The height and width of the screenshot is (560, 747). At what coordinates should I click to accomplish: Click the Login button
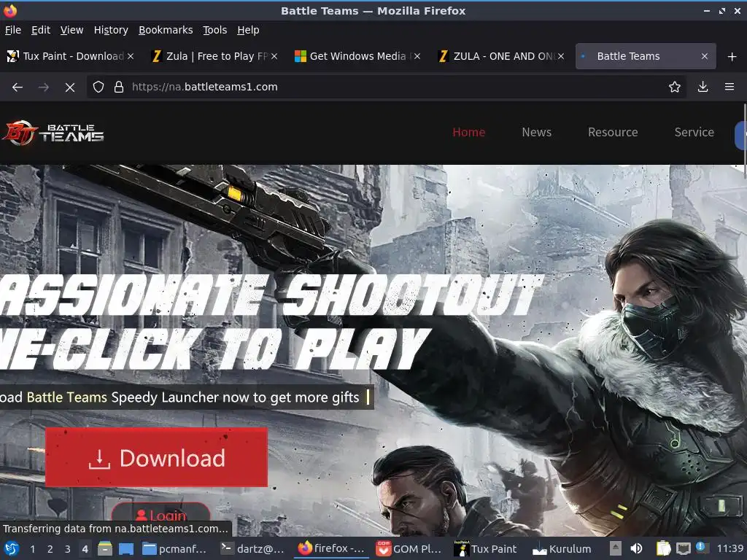click(x=161, y=516)
